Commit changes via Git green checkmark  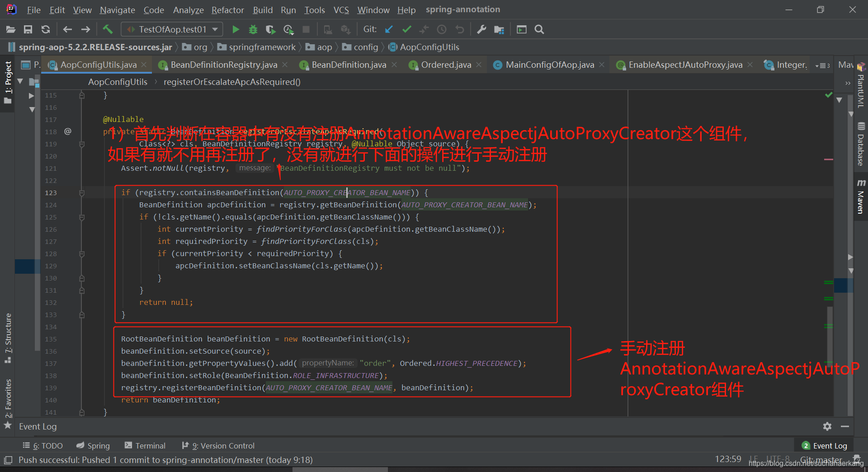[406, 29]
